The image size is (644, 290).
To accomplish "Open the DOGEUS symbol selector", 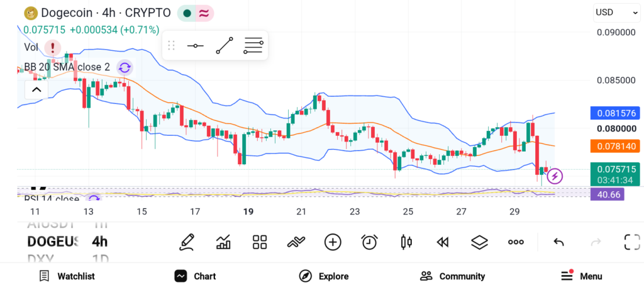I will tap(52, 242).
